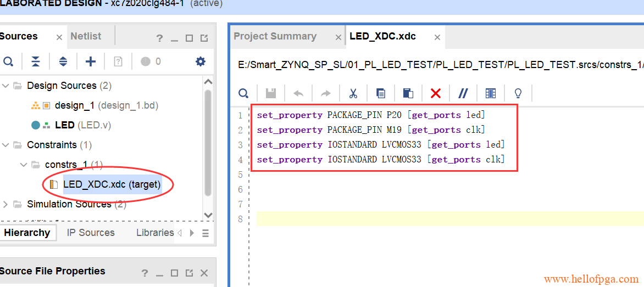This screenshot has height=287, width=644.
Task: Switch to the Netlist tab
Action: 86,36
